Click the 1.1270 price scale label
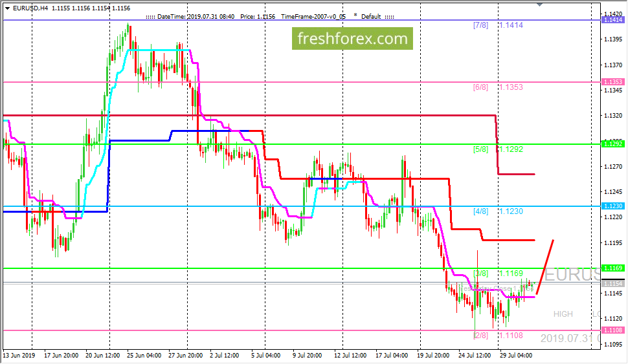The width and height of the screenshot is (628, 364). tap(613, 166)
